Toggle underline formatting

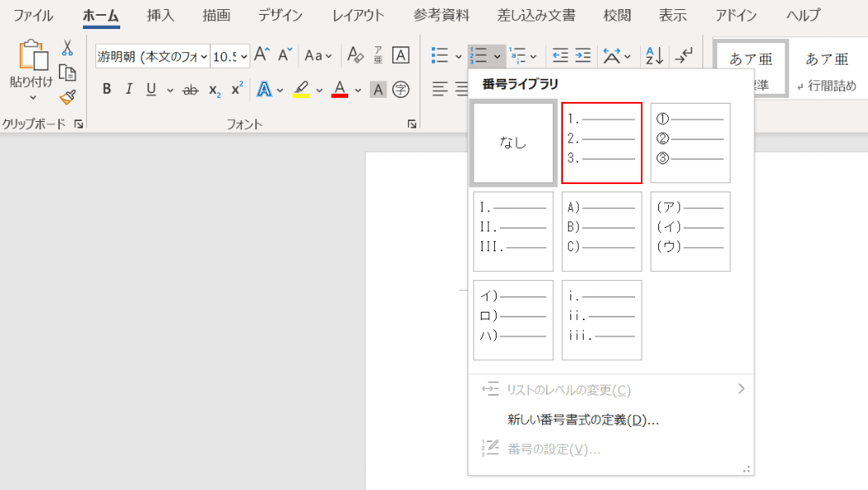pos(151,89)
